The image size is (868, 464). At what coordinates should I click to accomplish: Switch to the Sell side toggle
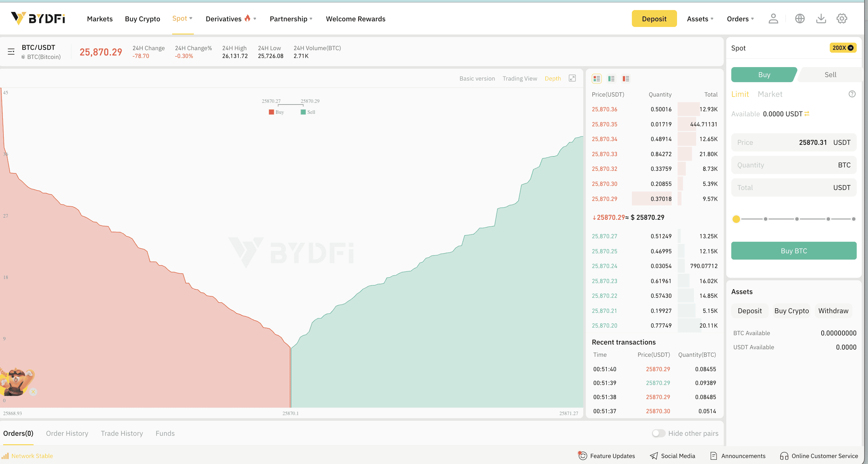(x=830, y=75)
